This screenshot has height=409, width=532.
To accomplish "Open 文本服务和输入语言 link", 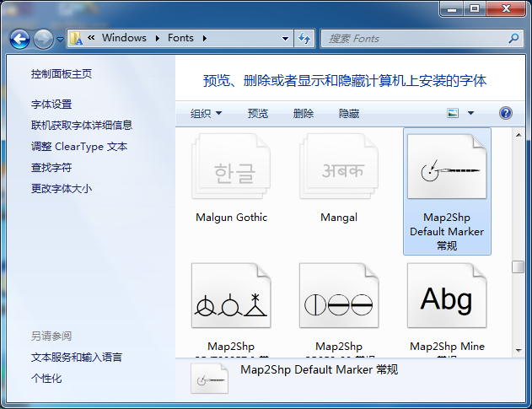I will tap(77, 357).
